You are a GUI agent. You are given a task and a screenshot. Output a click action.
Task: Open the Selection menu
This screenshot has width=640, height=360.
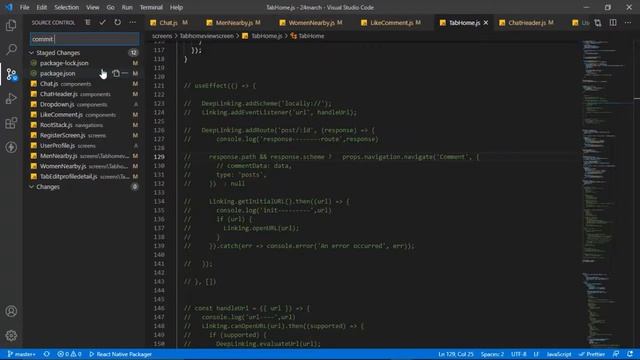67,7
